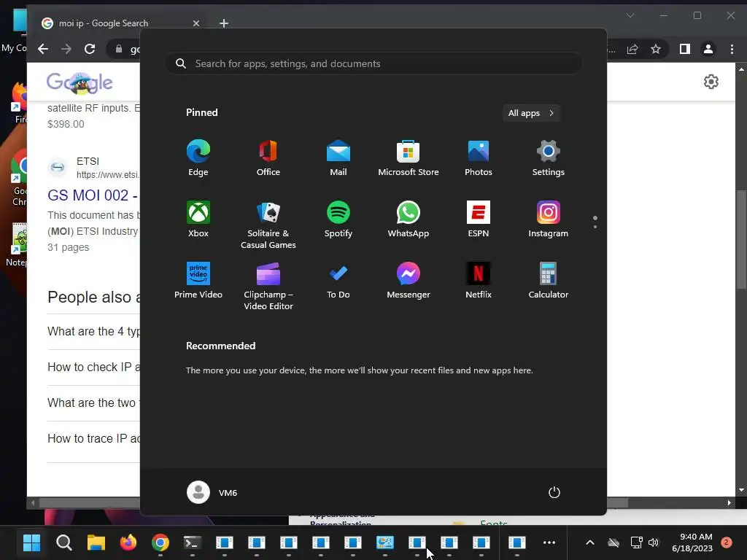
Task: Open taskbar Search
Action: (x=64, y=542)
